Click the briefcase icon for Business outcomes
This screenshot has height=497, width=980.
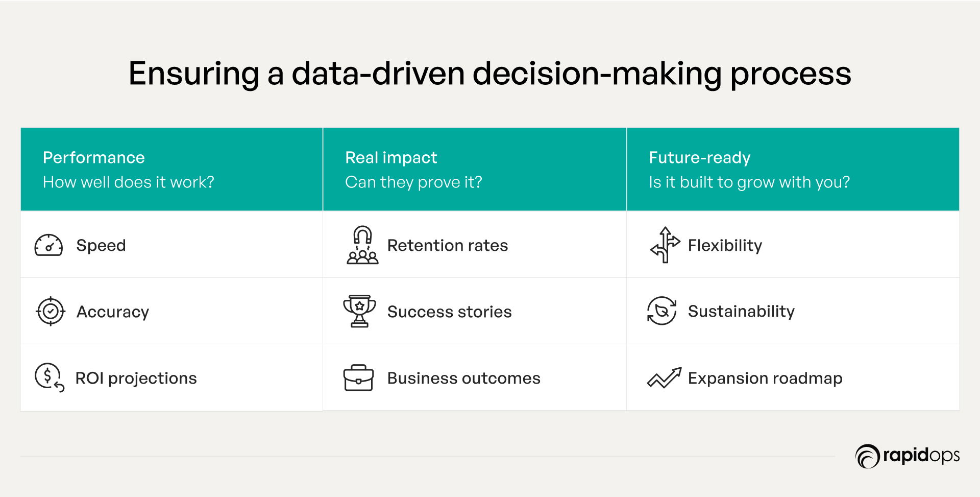(358, 378)
